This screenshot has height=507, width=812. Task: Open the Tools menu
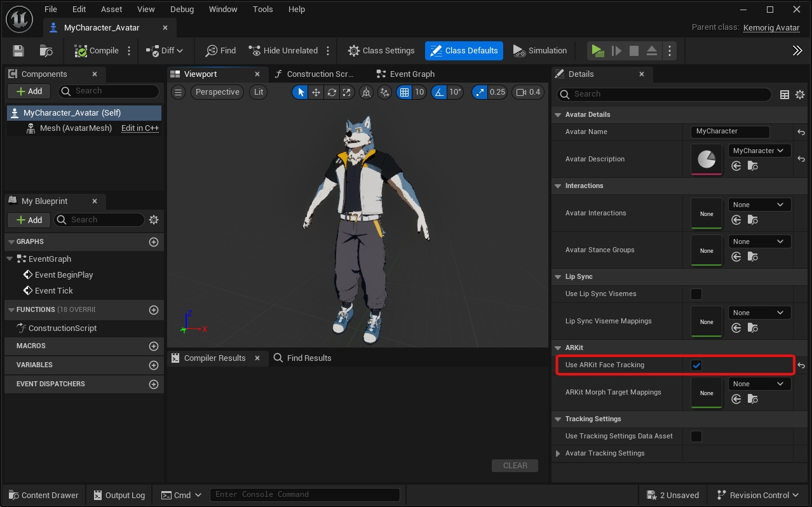coord(262,10)
